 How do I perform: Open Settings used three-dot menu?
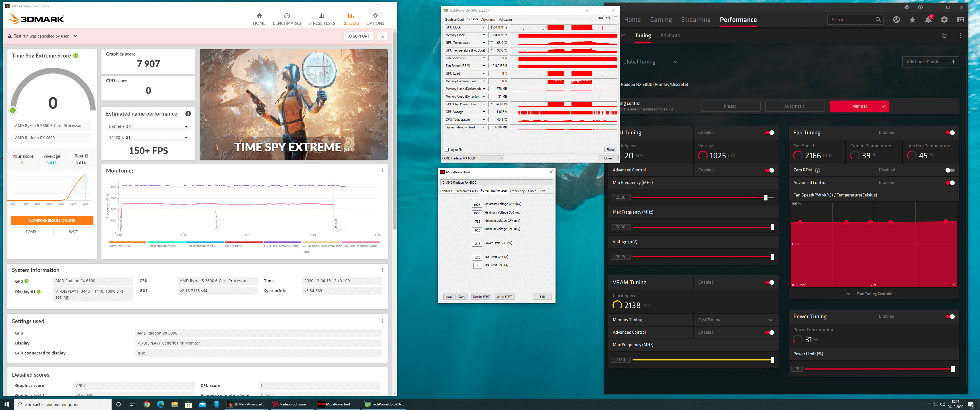point(382,321)
